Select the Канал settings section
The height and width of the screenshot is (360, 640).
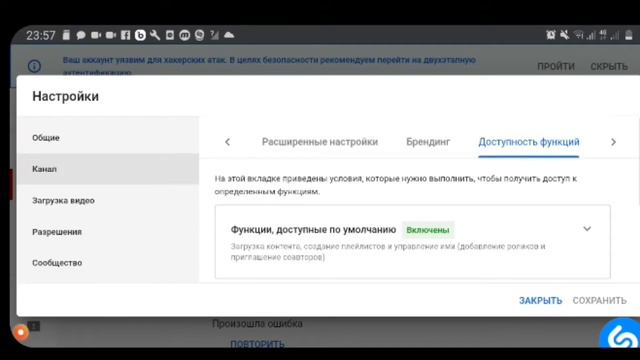tap(108, 169)
